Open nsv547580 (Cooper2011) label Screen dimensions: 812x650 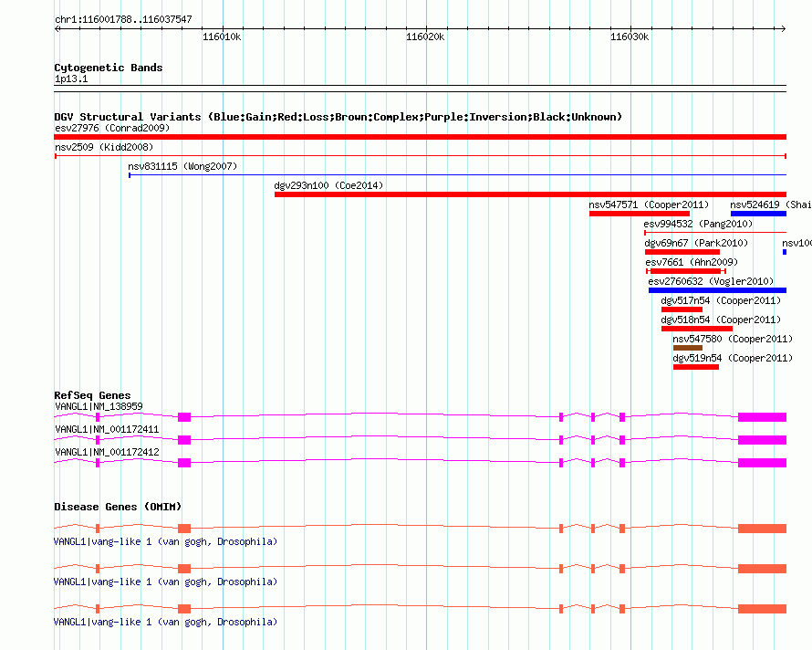pos(733,339)
